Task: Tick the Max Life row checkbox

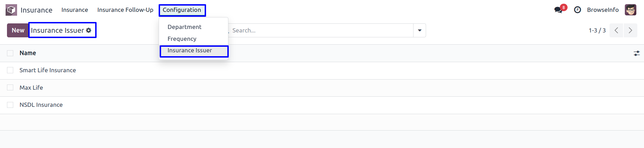Action: click(x=10, y=88)
